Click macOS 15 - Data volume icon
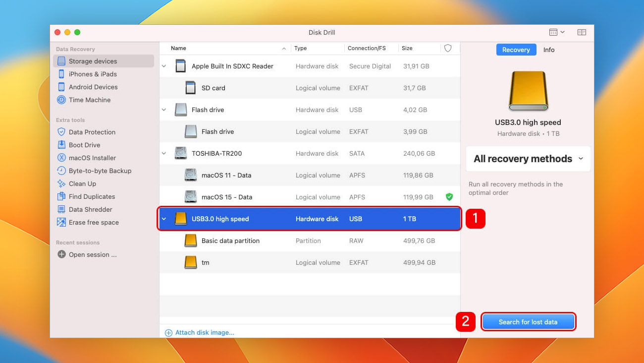The image size is (644, 363). (190, 197)
